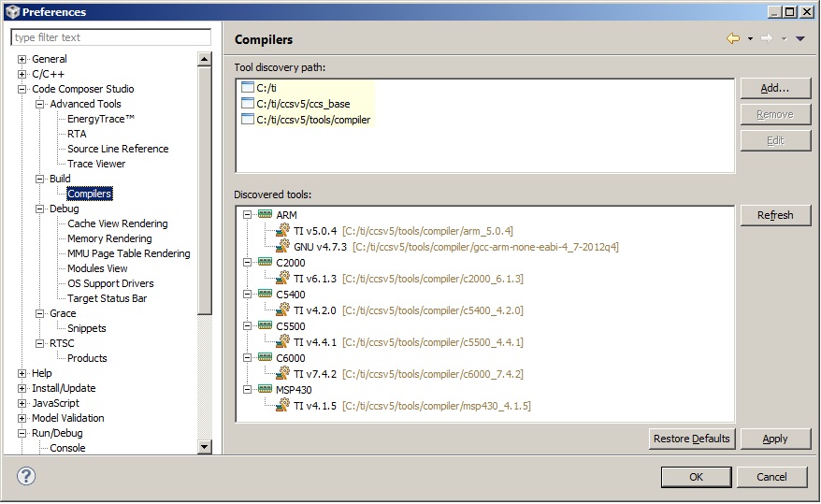Collapse the Code Composer Studio node
This screenshot has height=504, width=821.
[22, 89]
